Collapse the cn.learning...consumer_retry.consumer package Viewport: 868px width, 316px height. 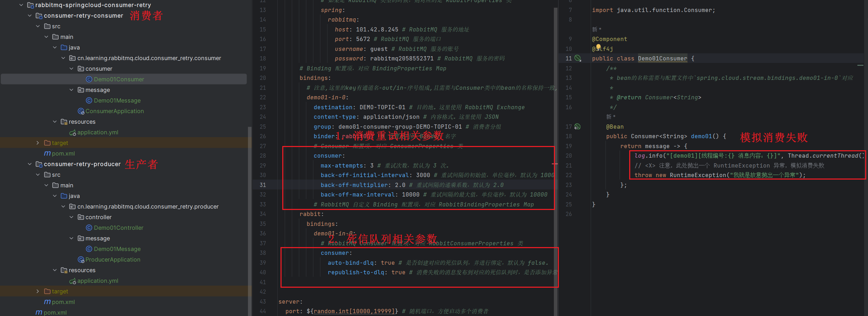click(63, 58)
